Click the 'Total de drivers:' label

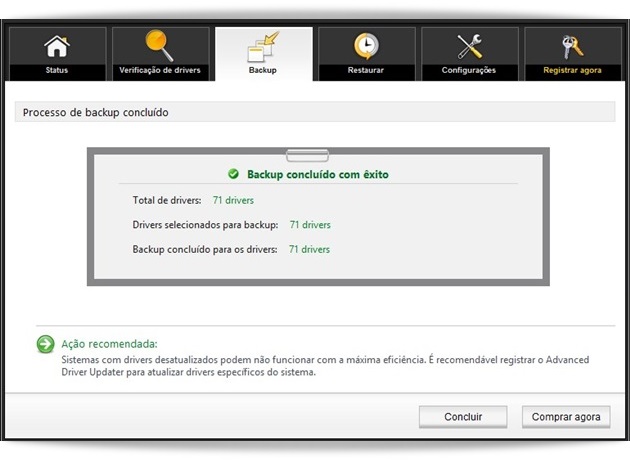pyautogui.click(x=167, y=200)
